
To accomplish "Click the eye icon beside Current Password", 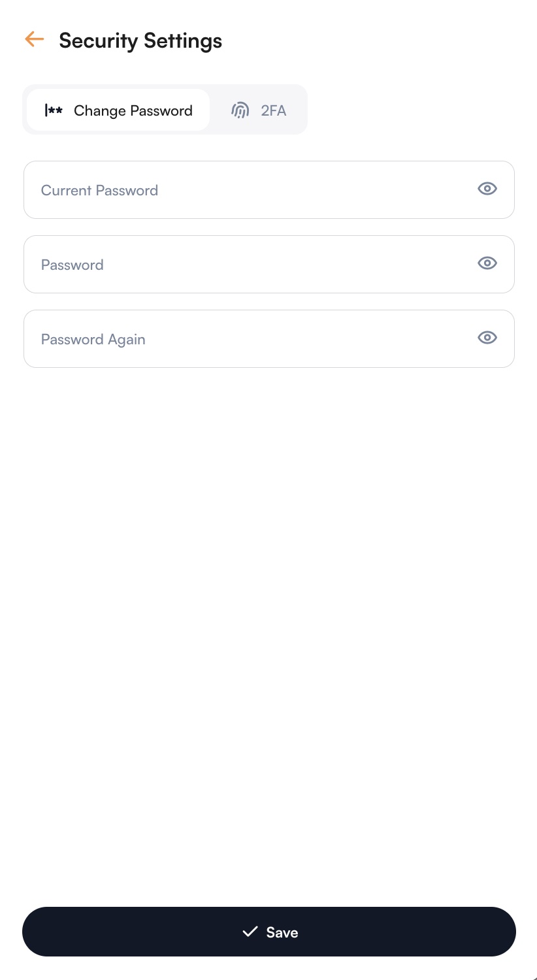I will 487,189.
